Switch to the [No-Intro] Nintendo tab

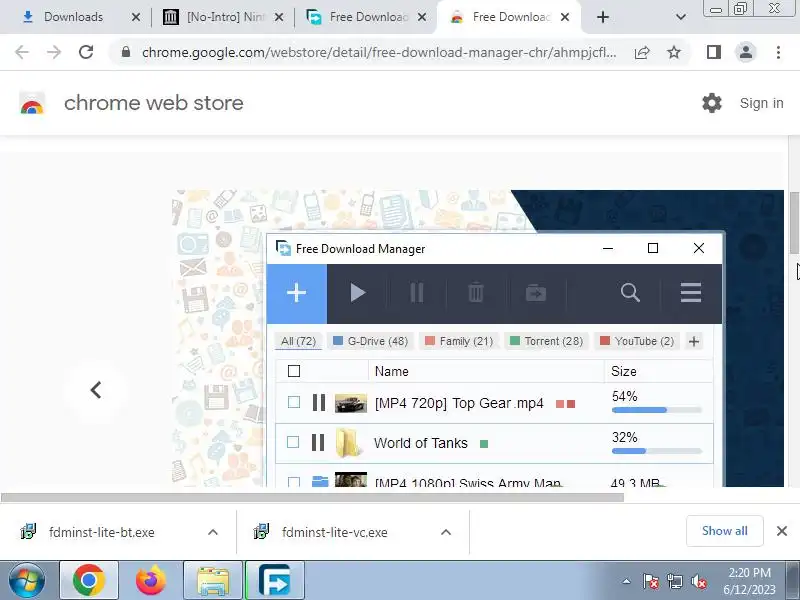click(224, 17)
